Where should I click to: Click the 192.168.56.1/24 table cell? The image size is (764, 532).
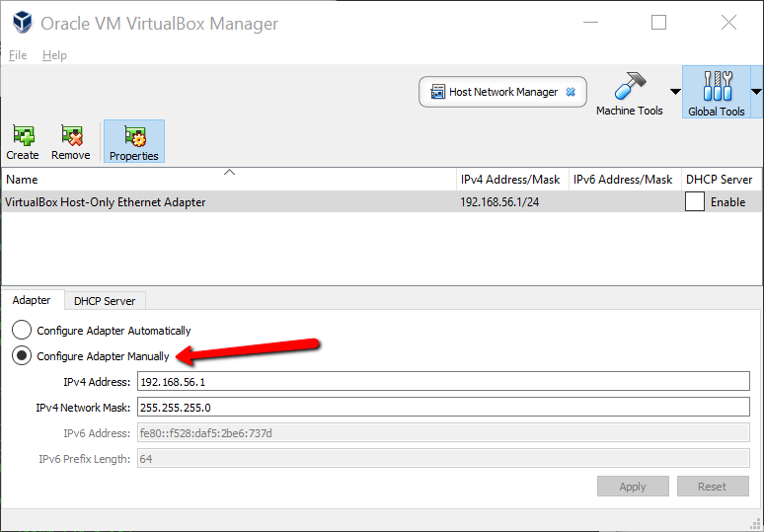coord(499,201)
